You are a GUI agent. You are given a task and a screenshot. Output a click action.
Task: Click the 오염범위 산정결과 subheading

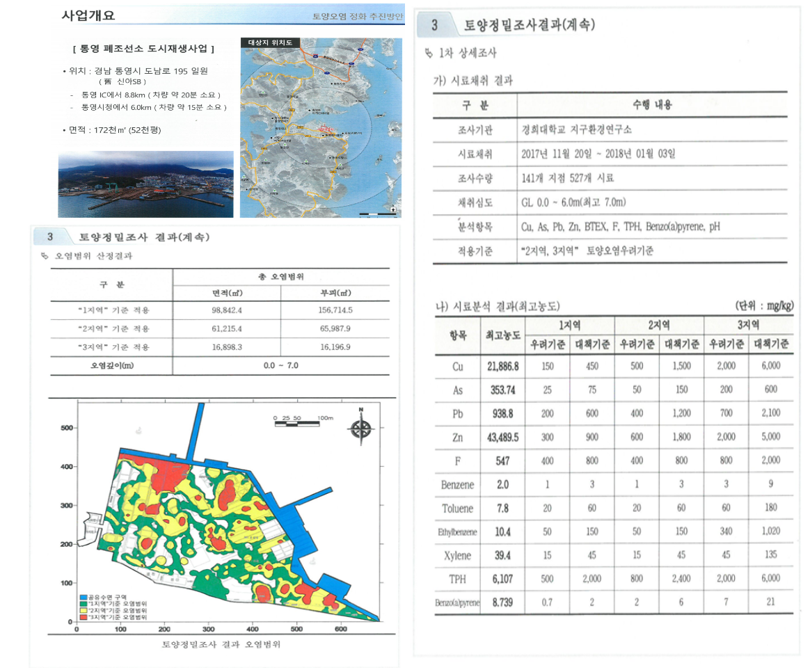(93, 256)
